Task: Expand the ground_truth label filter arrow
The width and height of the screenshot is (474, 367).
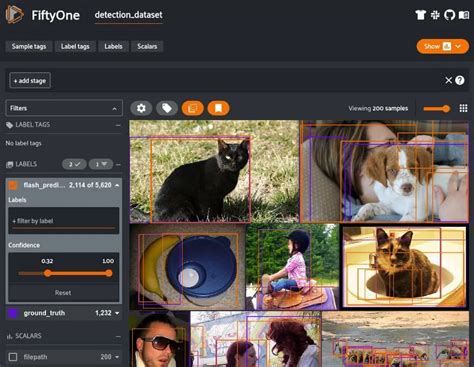Action: 117,313
